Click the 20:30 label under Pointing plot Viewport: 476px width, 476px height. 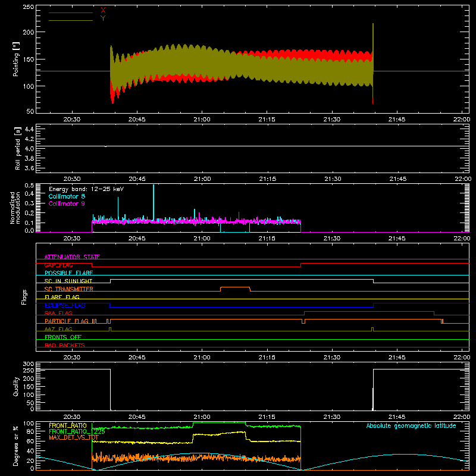(72, 120)
